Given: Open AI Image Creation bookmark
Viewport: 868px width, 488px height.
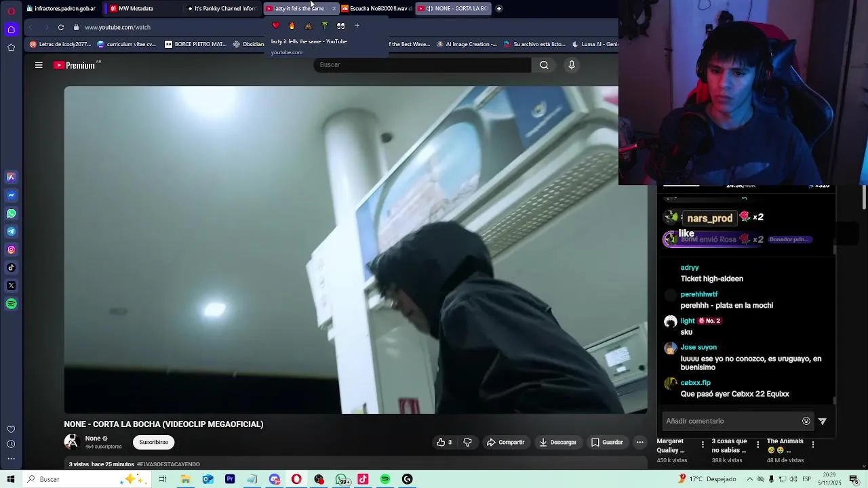Looking at the screenshot, I should 467,44.
